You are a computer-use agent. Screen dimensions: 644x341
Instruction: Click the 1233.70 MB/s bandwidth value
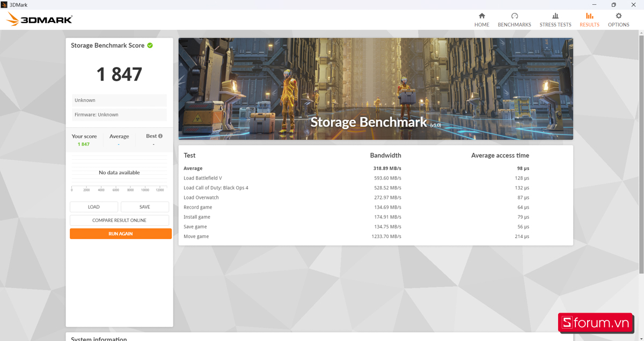(386, 236)
